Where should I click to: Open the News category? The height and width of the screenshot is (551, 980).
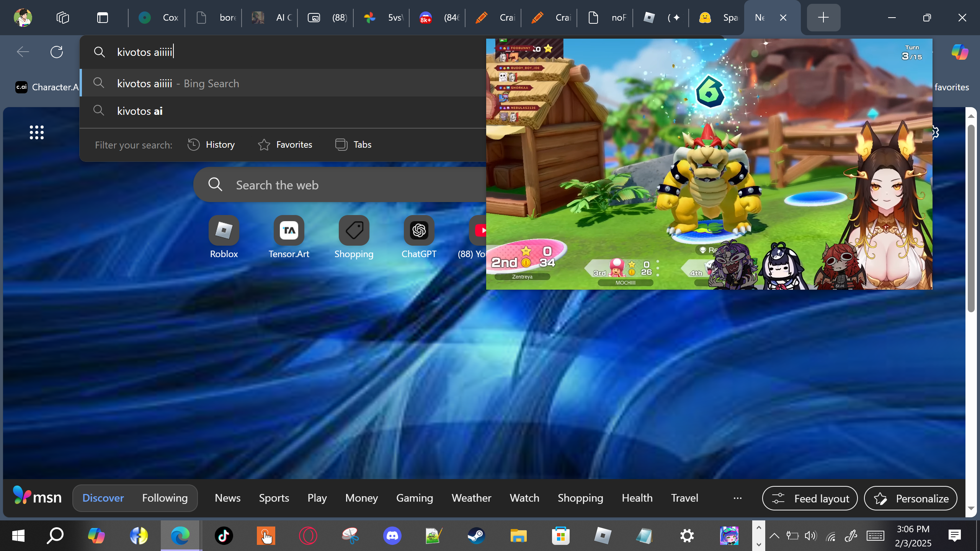[228, 498]
